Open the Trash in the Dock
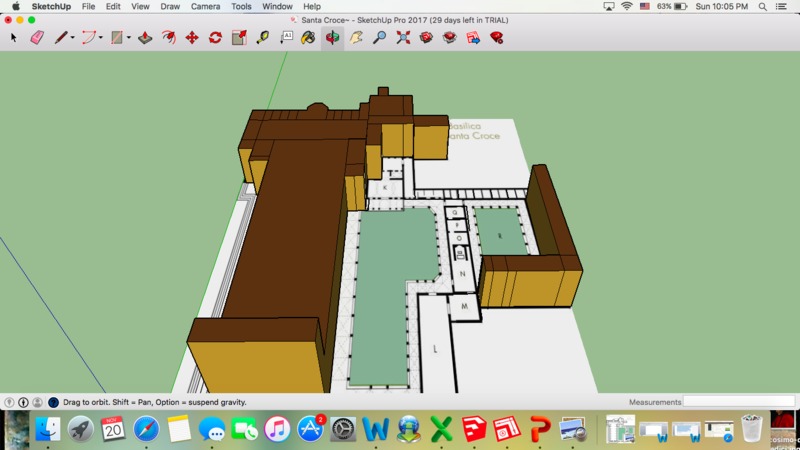 tap(752, 428)
